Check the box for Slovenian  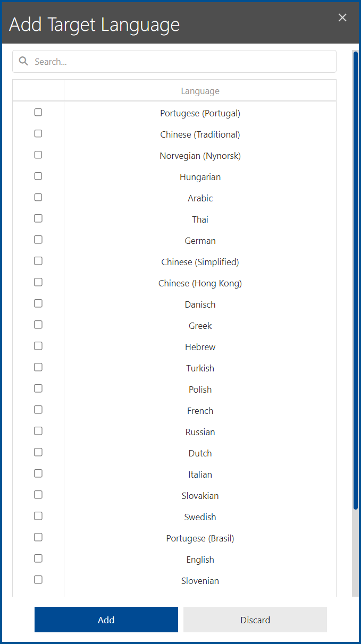click(38, 579)
